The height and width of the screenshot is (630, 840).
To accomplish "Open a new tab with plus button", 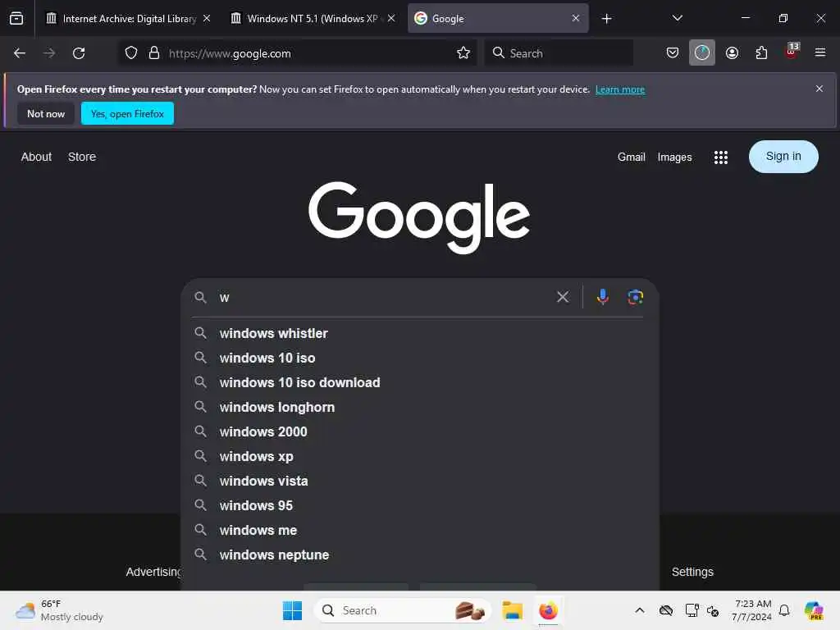I will tap(606, 19).
